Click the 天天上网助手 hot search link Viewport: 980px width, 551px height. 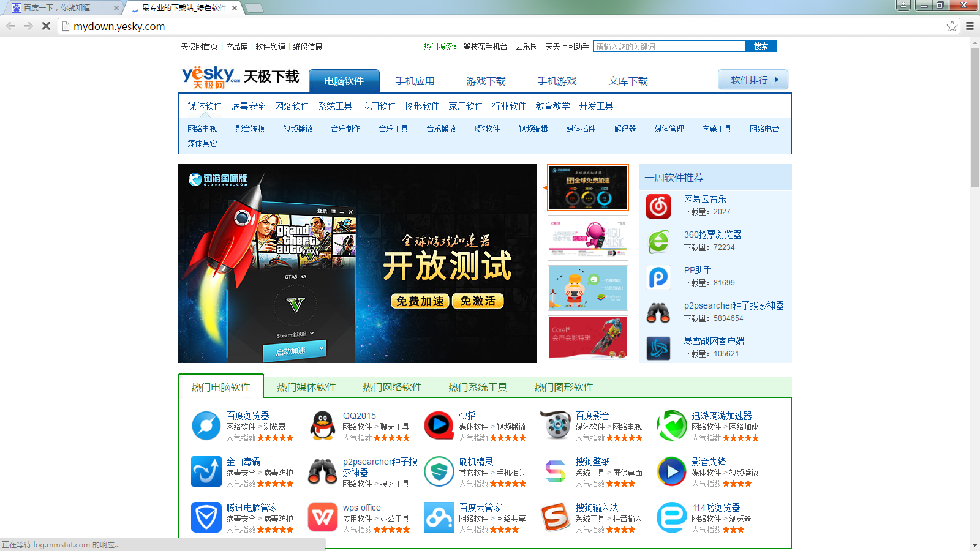567,47
